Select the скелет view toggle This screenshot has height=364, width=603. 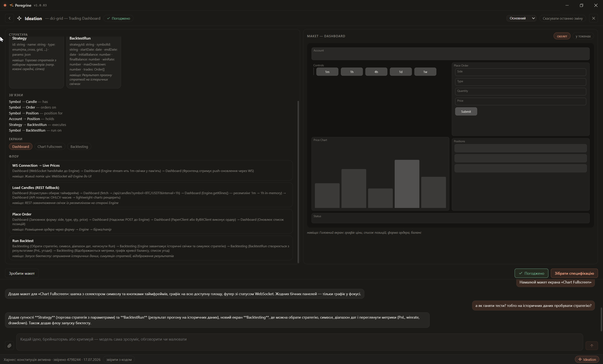562,36
